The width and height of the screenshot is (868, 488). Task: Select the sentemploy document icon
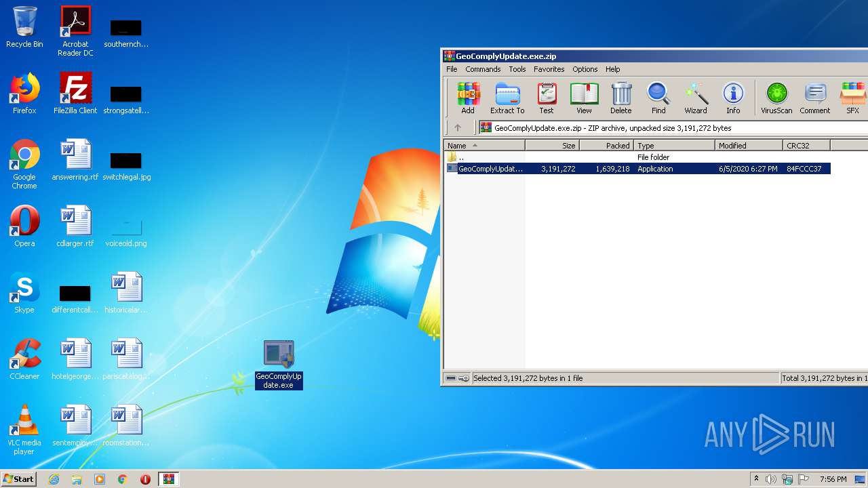point(75,426)
